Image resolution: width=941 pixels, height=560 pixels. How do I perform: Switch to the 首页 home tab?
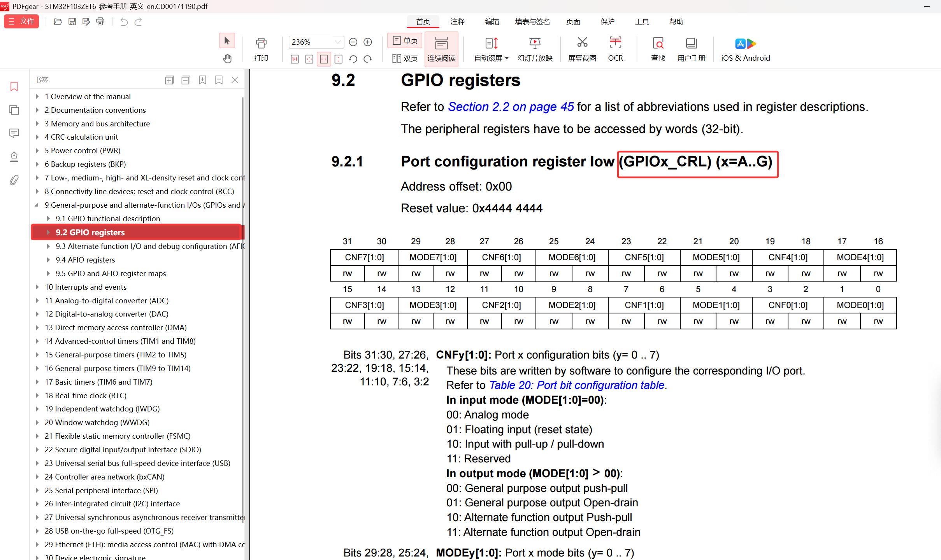[423, 22]
